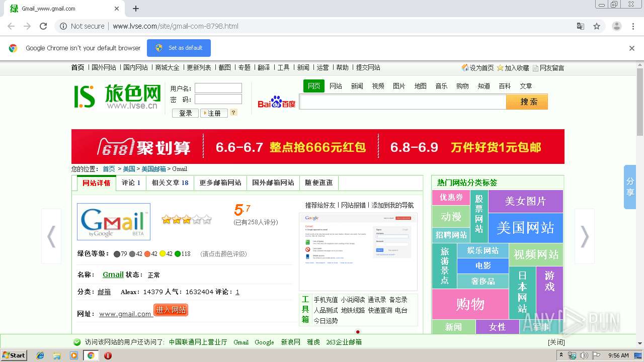Click the 手机充值 toolbox link
This screenshot has width=644, height=362.
click(x=326, y=300)
